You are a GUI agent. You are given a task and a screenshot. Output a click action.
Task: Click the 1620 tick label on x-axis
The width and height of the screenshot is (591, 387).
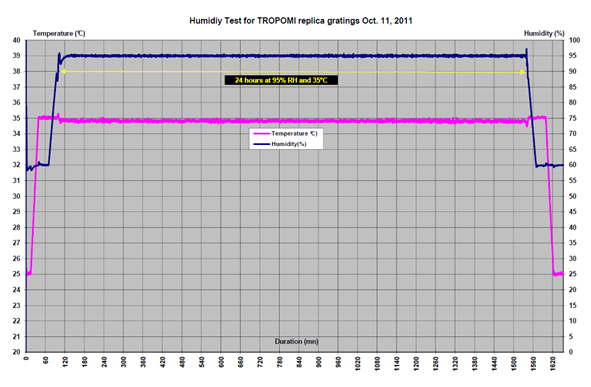pos(553,364)
